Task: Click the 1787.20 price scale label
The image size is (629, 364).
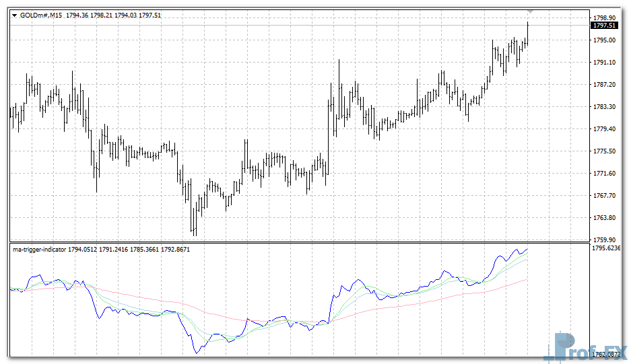Action: pos(604,85)
